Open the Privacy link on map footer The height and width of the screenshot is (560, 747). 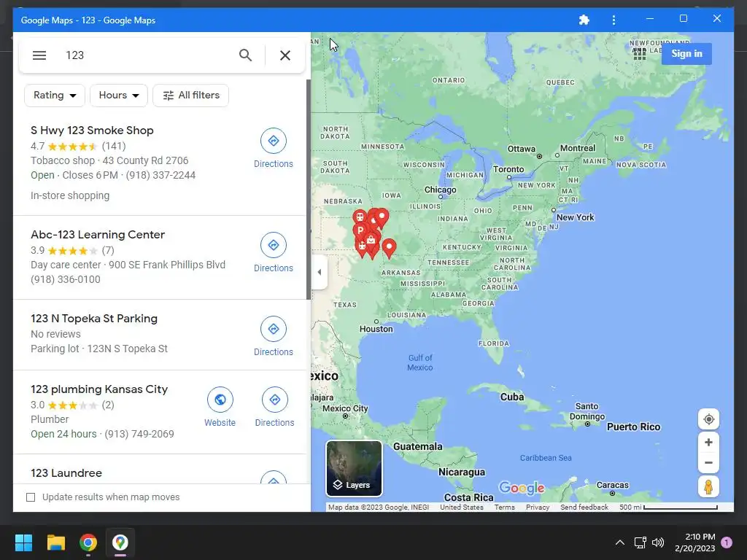click(538, 507)
